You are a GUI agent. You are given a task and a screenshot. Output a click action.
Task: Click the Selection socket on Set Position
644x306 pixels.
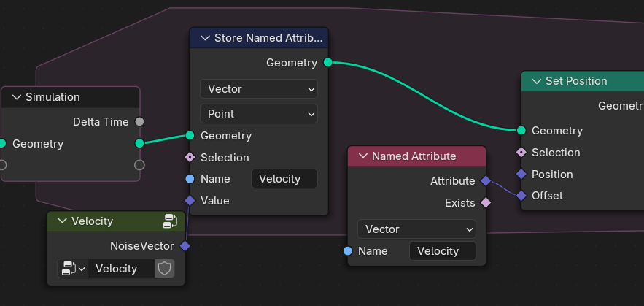(x=521, y=152)
